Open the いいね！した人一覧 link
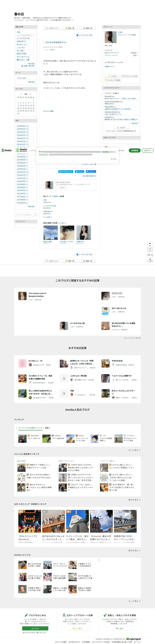The image size is (155, 644). coord(89,164)
